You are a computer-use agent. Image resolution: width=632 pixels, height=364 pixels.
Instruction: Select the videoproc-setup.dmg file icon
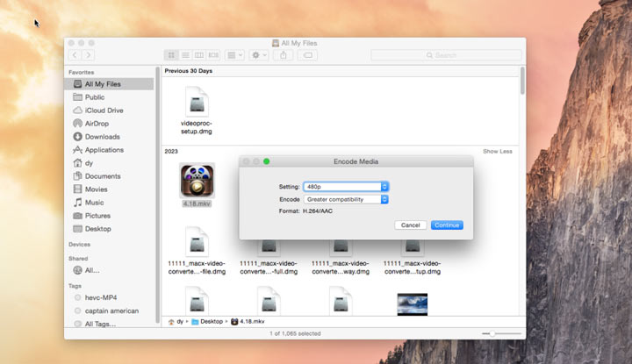pos(197,101)
